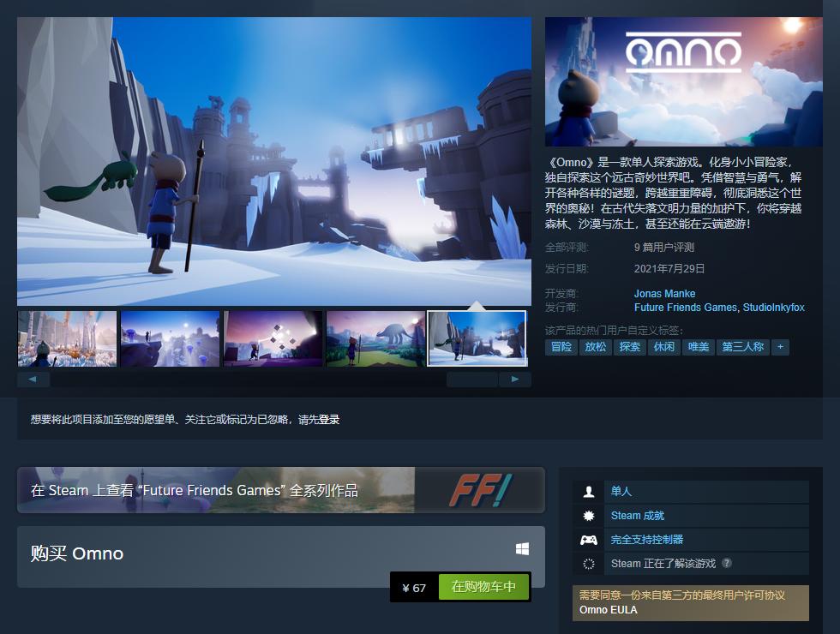The image size is (840, 634).
Task: Click the Steam 成就 feature link
Action: pos(638,516)
